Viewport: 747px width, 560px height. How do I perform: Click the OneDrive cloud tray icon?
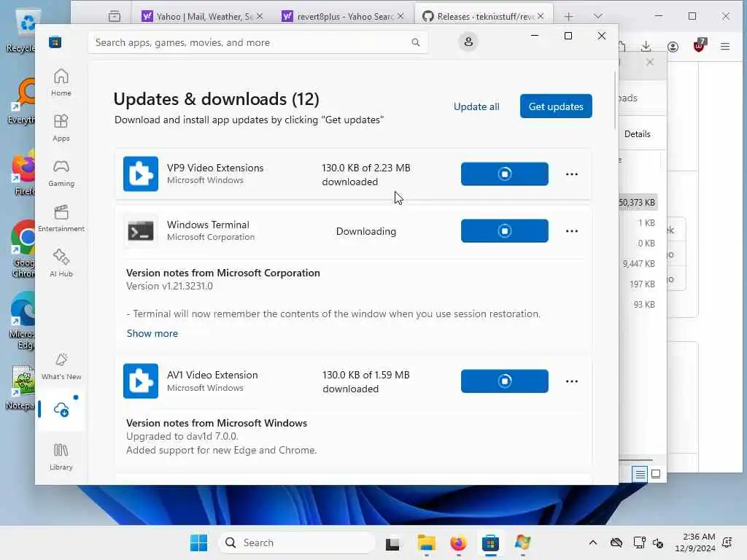pos(616,542)
